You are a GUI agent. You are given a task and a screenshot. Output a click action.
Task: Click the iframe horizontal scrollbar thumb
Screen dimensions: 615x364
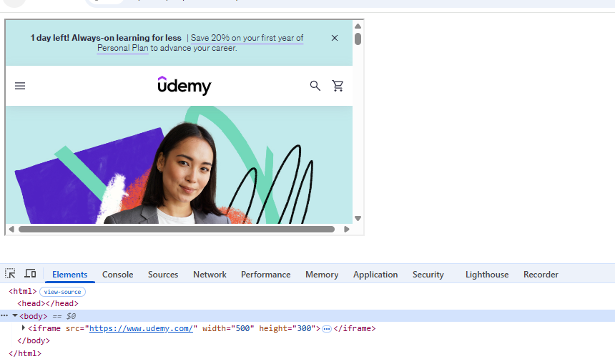pos(177,229)
